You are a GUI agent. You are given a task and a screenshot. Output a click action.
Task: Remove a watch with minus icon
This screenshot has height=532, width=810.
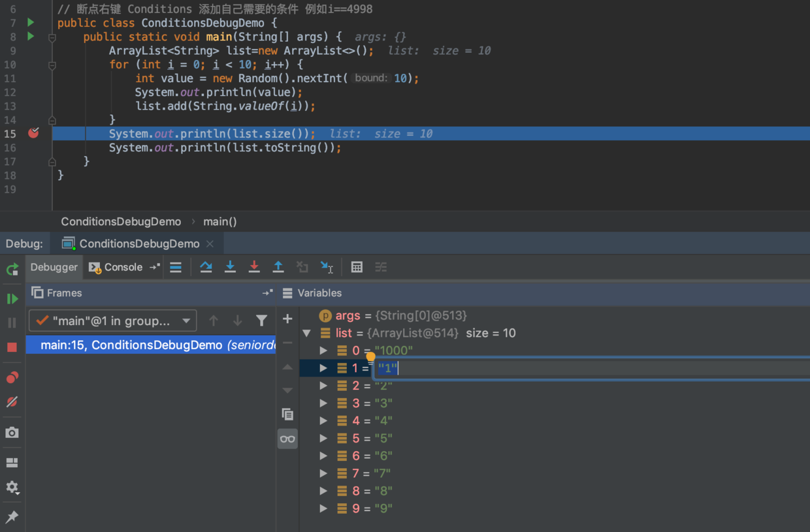(287, 343)
